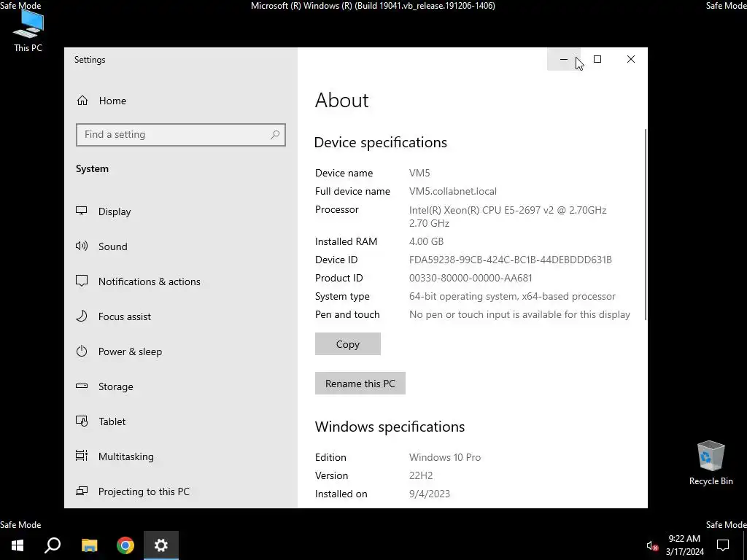Screen dimensions: 747x560
Task: Click Edition value Windows 10 Pro
Action: click(x=444, y=457)
